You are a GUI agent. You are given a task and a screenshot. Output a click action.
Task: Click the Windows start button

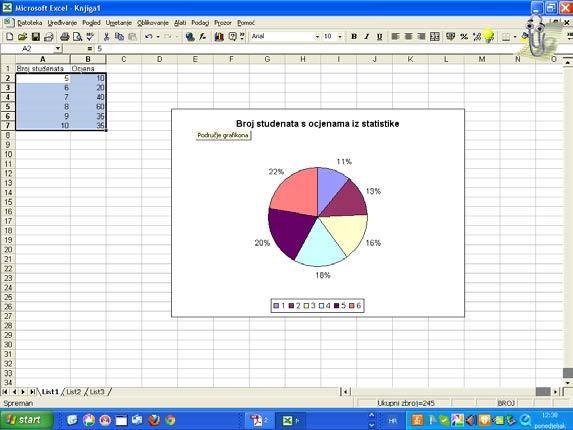pyautogui.click(x=26, y=420)
